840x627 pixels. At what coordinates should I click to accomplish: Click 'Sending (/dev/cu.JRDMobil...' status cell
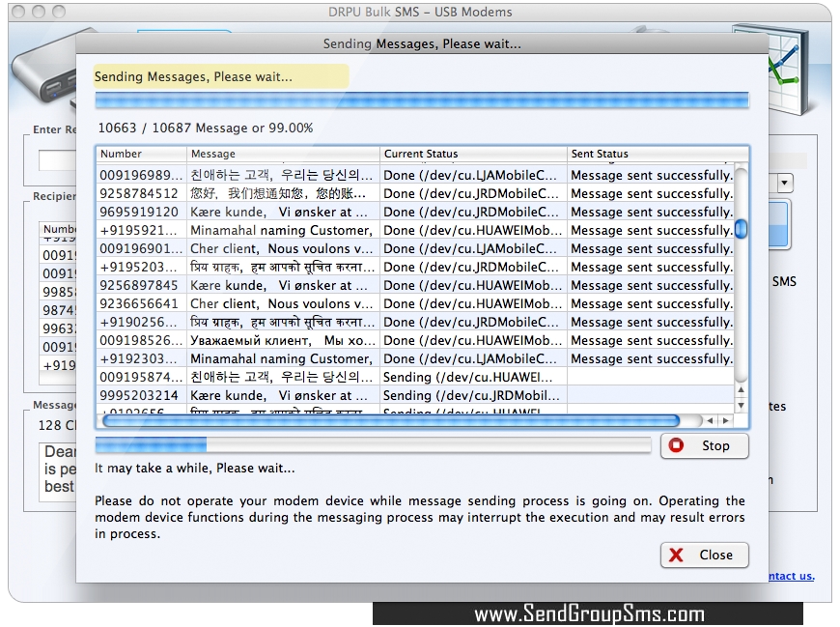[473, 395]
